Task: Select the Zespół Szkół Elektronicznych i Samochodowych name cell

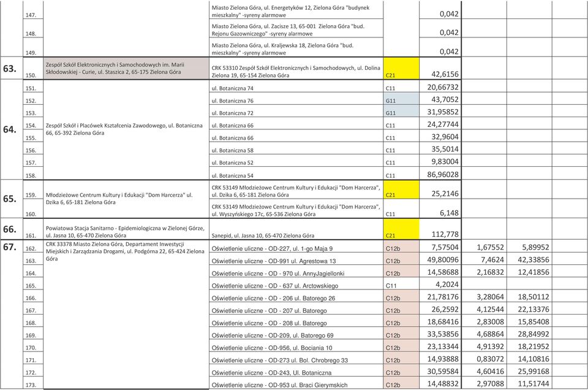Action: tap(126, 68)
